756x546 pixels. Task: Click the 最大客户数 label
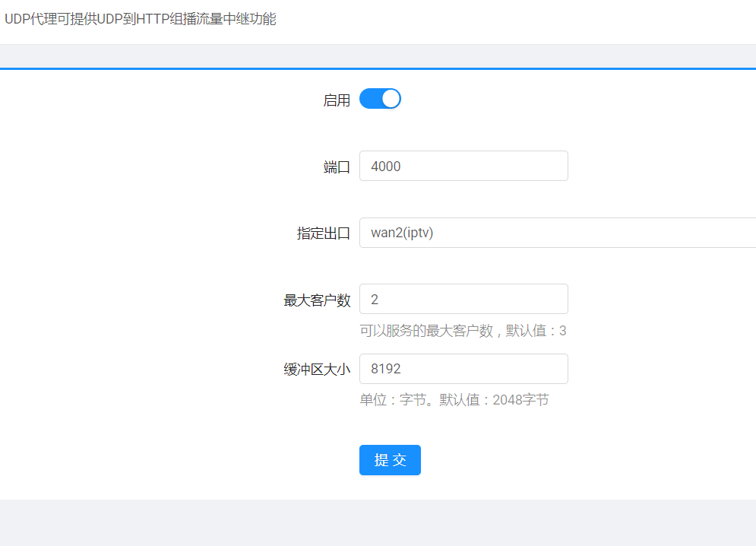pos(317,300)
